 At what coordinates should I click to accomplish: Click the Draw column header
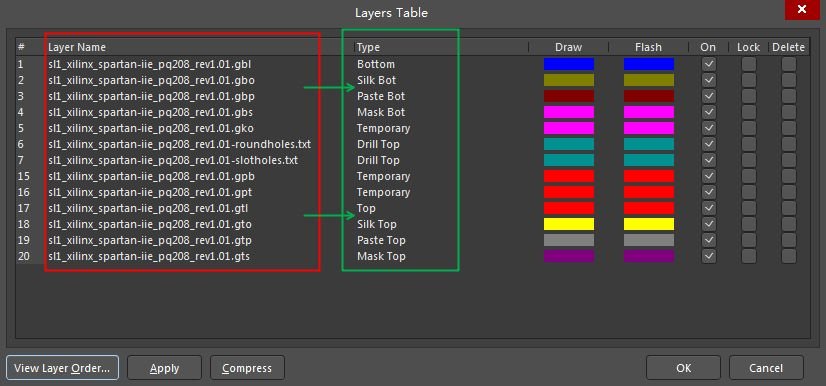(x=568, y=47)
